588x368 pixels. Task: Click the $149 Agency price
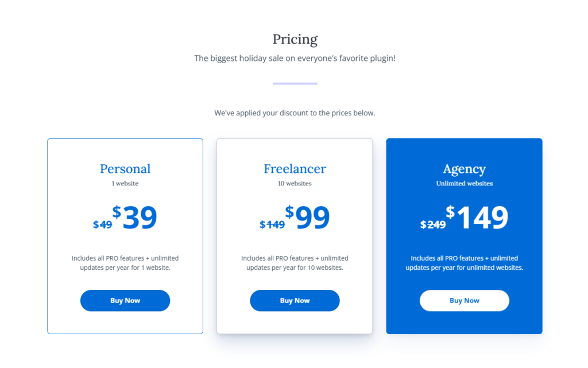(x=478, y=218)
